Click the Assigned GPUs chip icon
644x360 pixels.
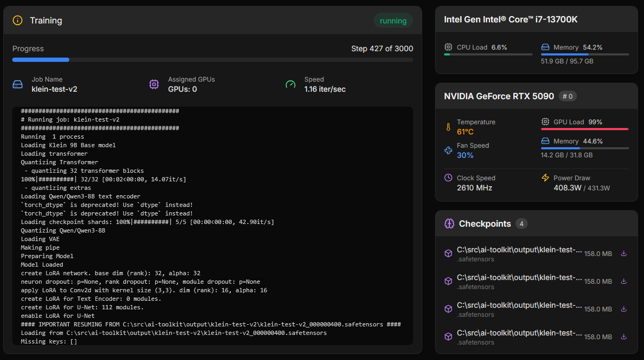(154, 84)
